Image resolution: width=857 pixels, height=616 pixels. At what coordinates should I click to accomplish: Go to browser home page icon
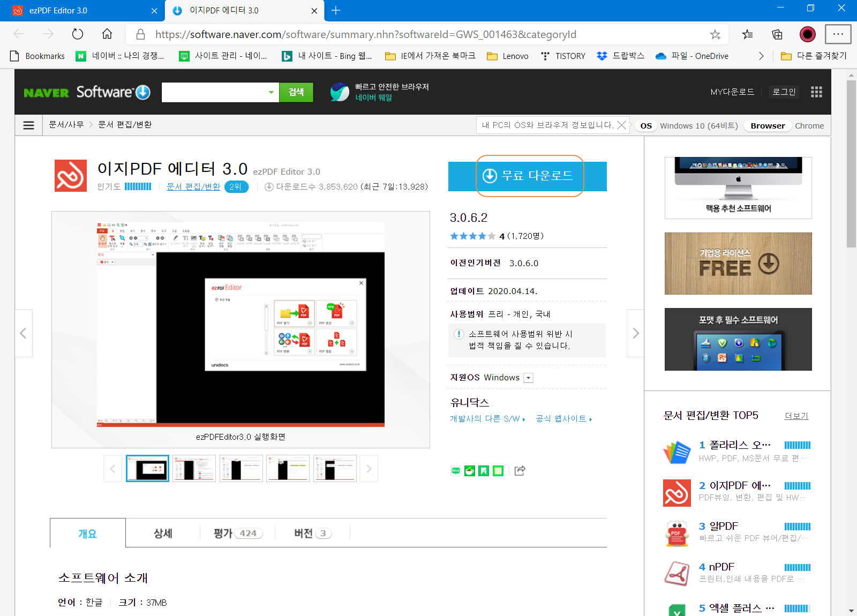pyautogui.click(x=107, y=34)
